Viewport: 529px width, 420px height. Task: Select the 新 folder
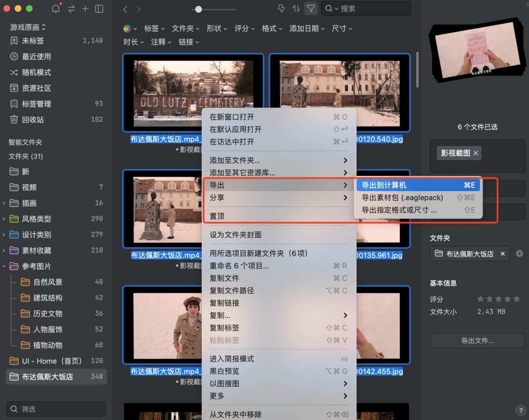click(56, 172)
